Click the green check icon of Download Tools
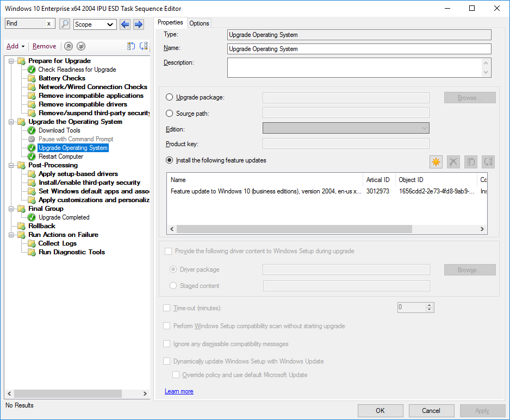 32,130
